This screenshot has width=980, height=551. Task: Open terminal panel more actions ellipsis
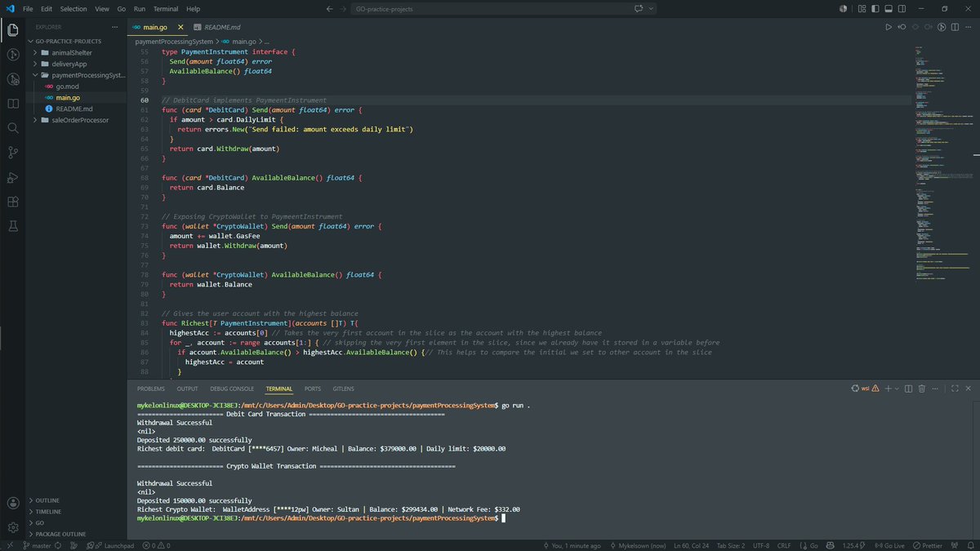[x=937, y=389]
